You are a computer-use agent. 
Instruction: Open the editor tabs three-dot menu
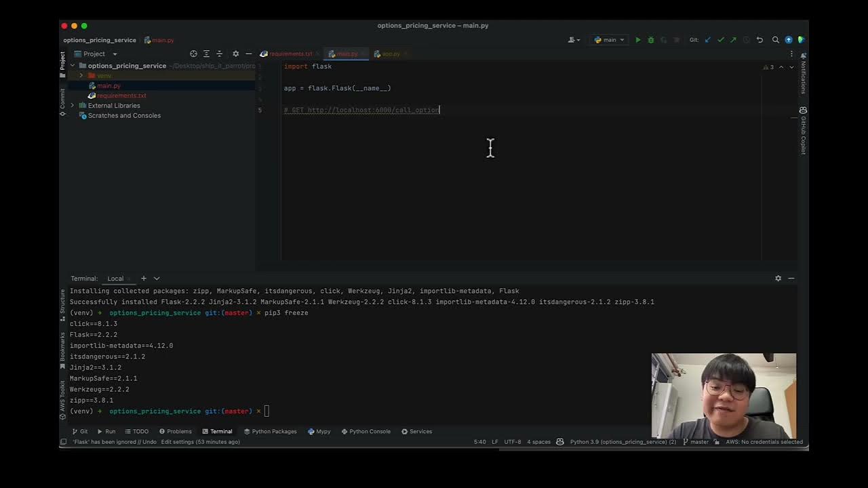click(x=791, y=54)
